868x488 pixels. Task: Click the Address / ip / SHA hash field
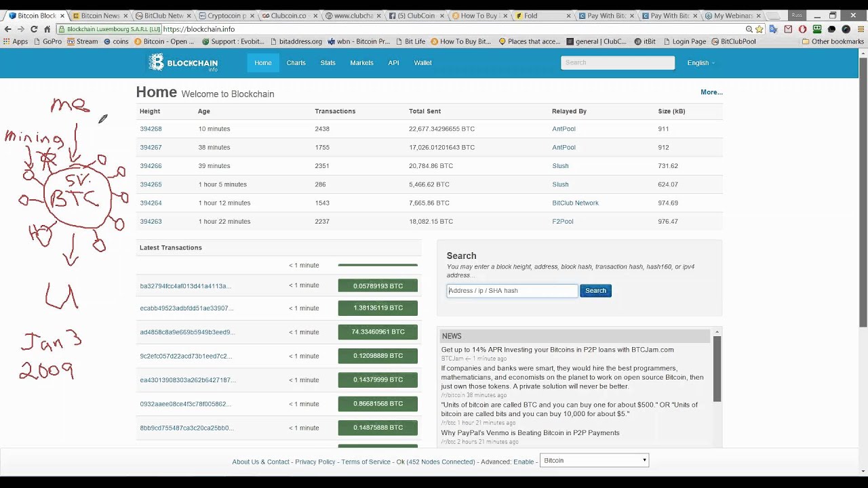512,291
